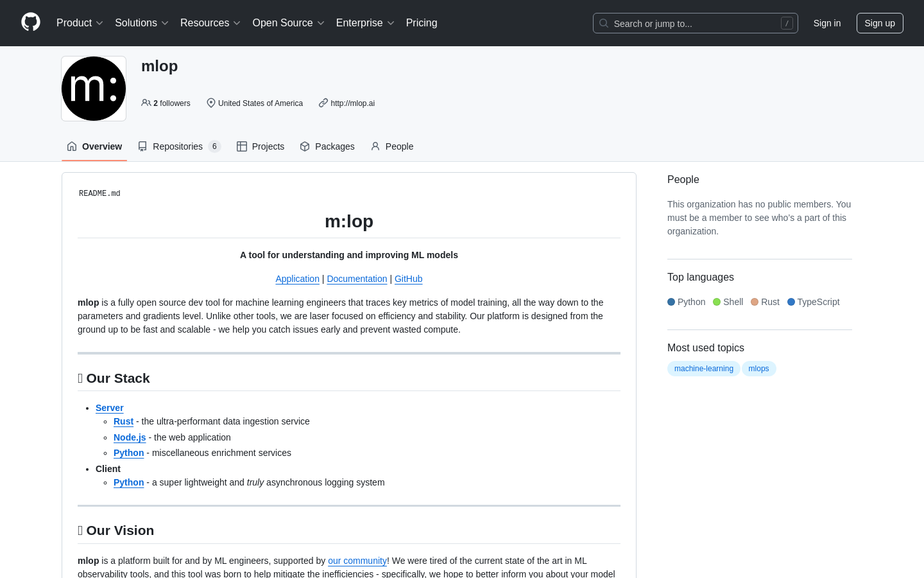This screenshot has width=924, height=578.
Task: Click the Repositories count badge 6
Action: 214,146
